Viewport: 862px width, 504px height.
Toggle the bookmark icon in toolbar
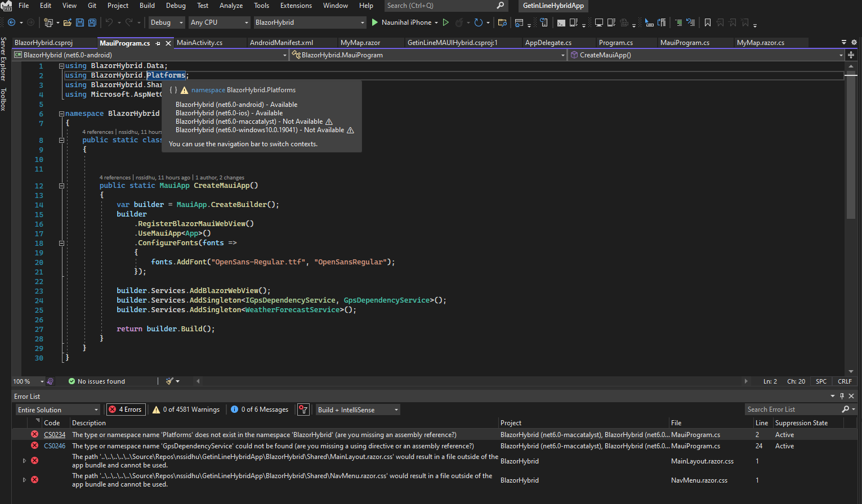click(x=708, y=22)
